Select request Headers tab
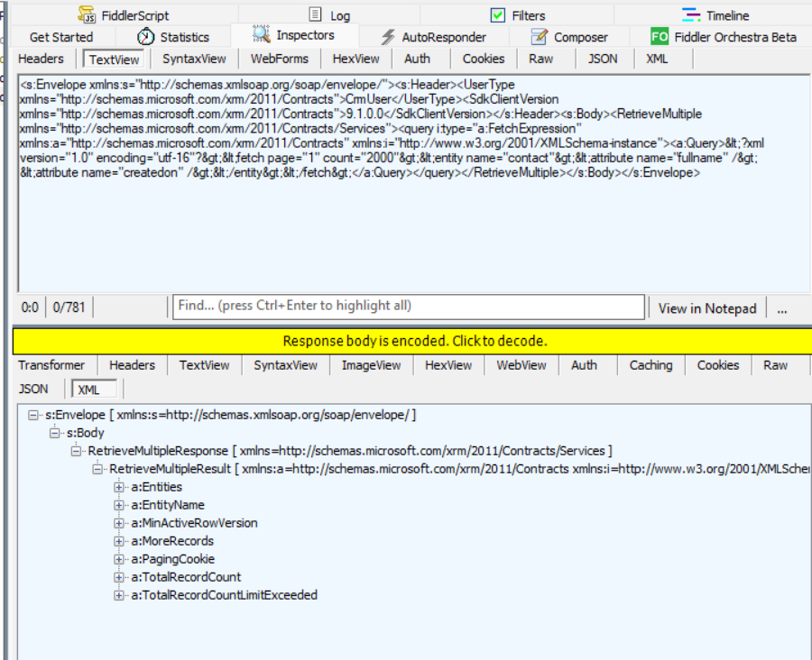 41,59
